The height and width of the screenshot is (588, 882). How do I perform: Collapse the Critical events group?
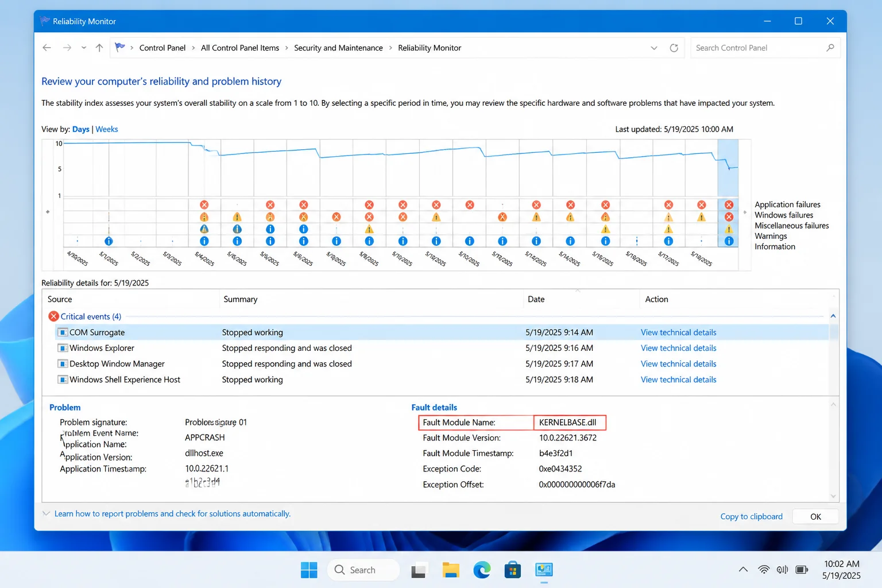click(x=833, y=316)
